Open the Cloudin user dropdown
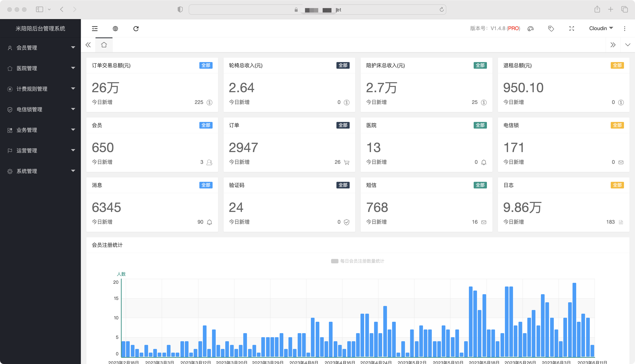The height and width of the screenshot is (364, 635). pos(601,28)
